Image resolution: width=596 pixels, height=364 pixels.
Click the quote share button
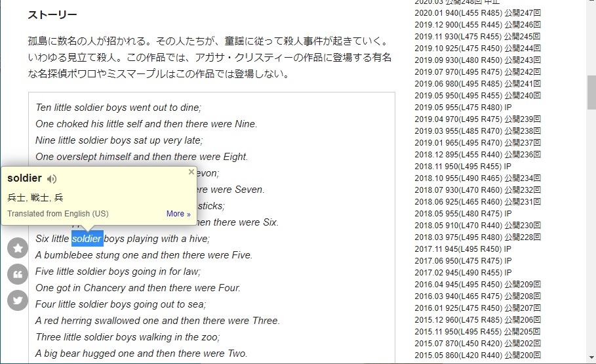pos(18,274)
